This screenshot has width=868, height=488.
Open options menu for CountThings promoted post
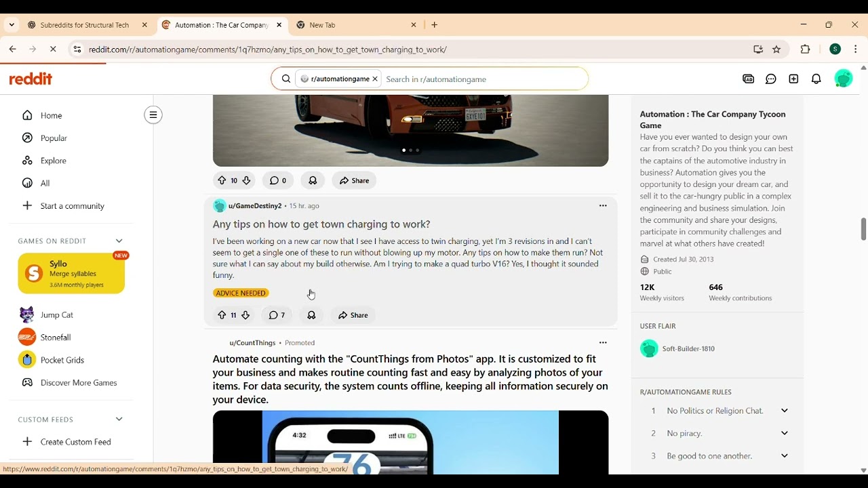coord(603,343)
